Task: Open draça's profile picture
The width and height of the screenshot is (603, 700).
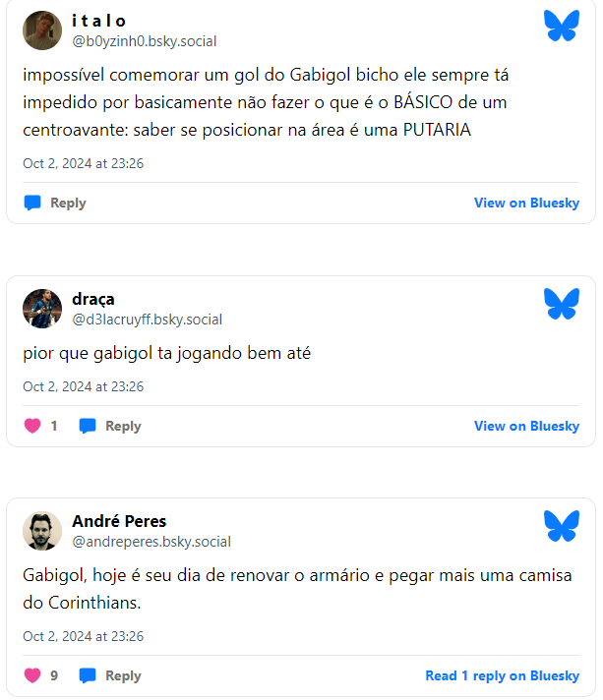Action: coord(42,309)
